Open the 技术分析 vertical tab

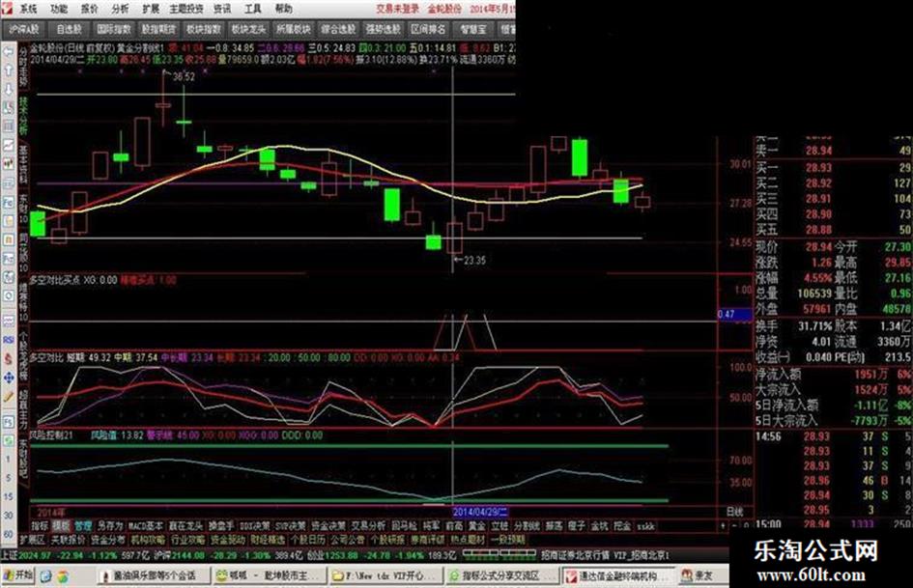[x=23, y=115]
